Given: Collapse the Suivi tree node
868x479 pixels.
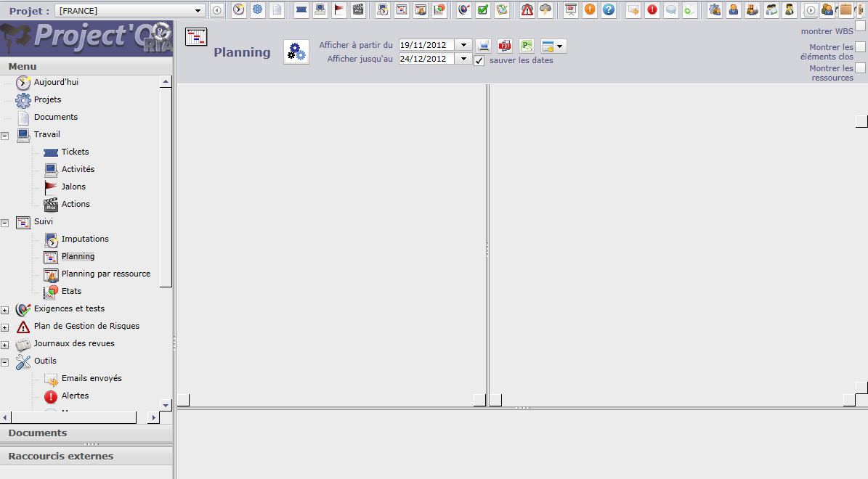Looking at the screenshot, I should [x=5, y=224].
